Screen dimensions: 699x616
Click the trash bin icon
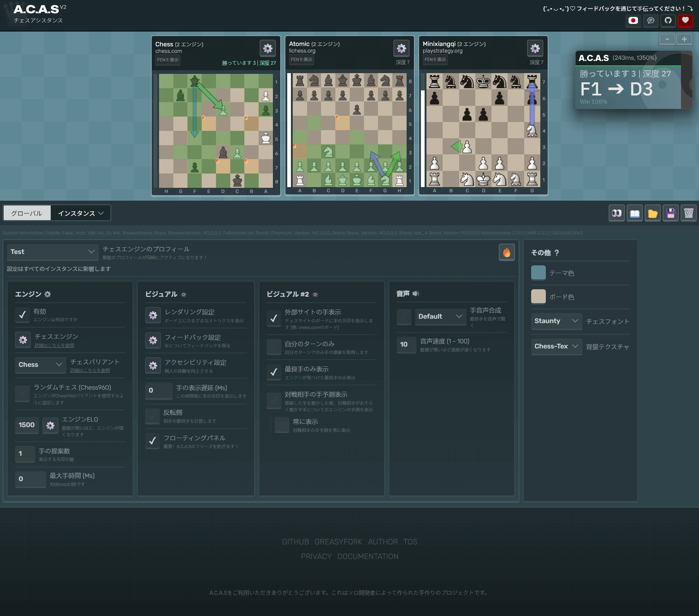688,213
